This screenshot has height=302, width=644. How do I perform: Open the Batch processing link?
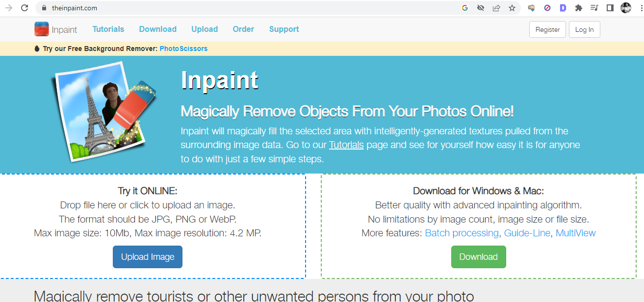(x=462, y=233)
